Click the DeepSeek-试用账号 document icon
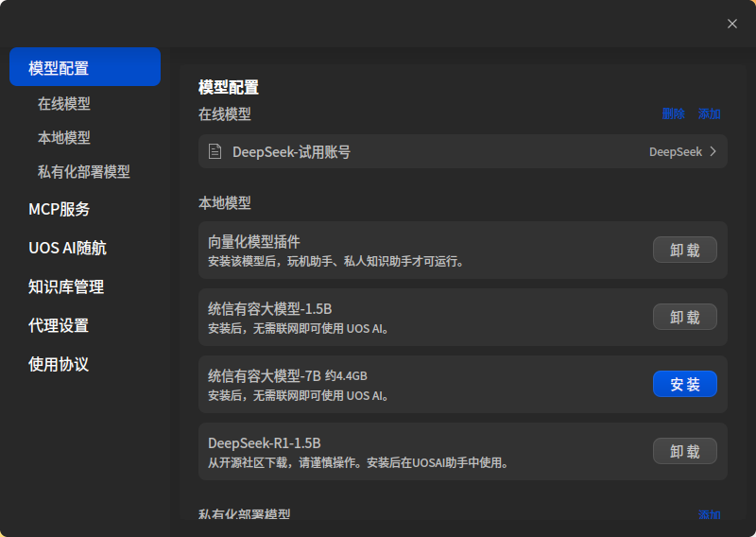The height and width of the screenshot is (537, 756). point(215,151)
